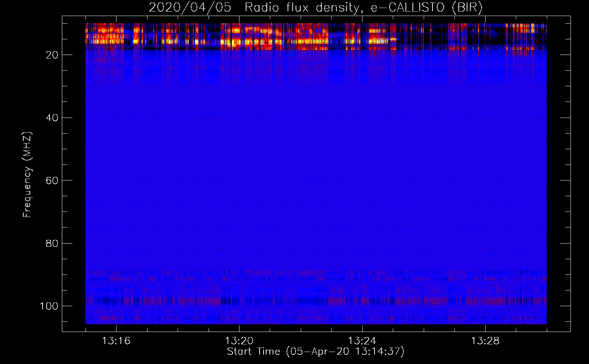Viewport: 589px width, 364px height.
Task: Click the 60 MHz frequency tick label
Action: pos(52,181)
